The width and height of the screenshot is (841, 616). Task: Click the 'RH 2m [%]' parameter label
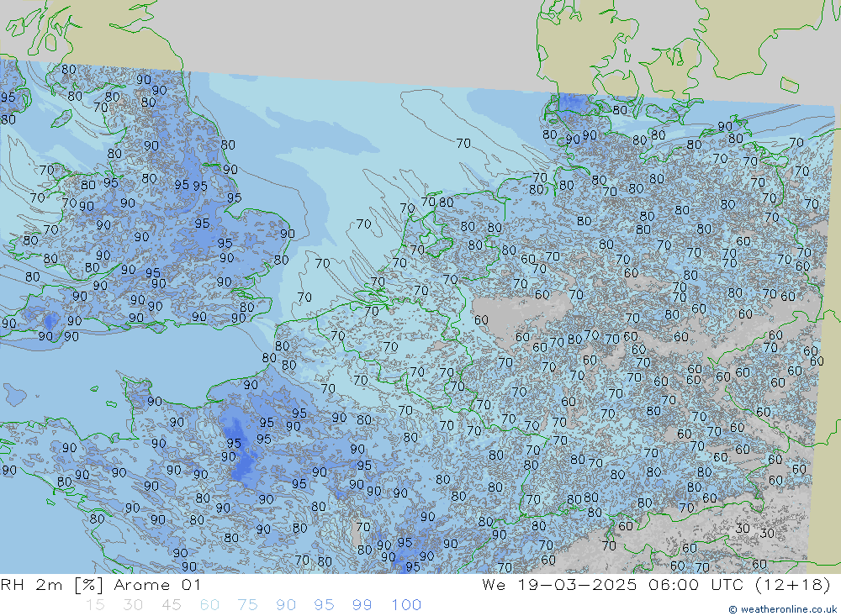51,585
